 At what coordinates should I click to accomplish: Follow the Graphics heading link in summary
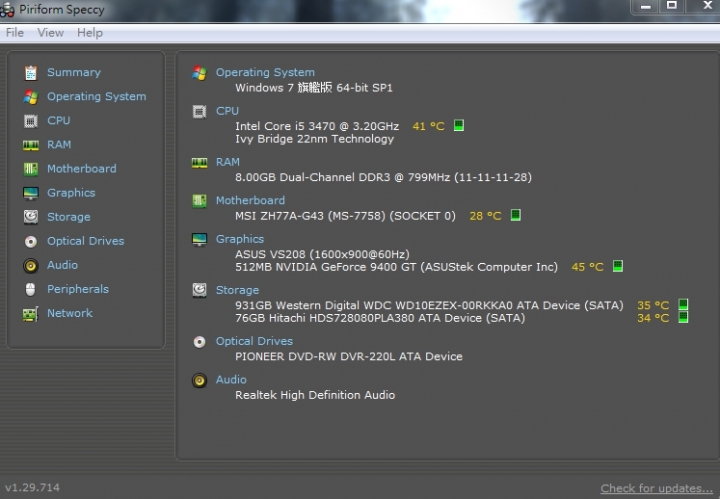point(240,239)
